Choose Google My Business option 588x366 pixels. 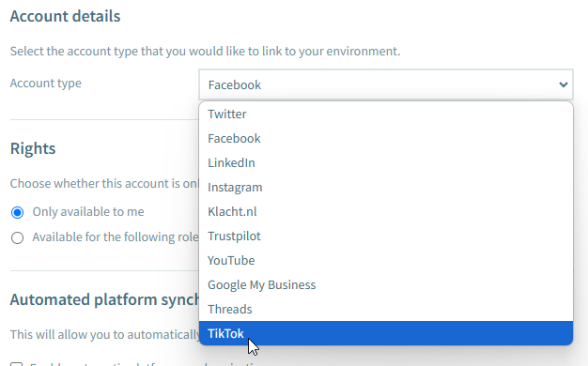(386, 284)
